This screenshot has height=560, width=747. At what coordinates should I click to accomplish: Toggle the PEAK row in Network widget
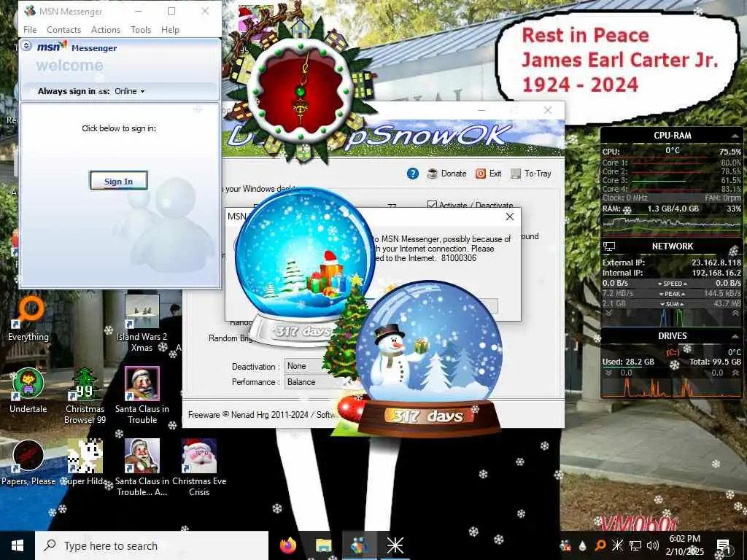(672, 294)
